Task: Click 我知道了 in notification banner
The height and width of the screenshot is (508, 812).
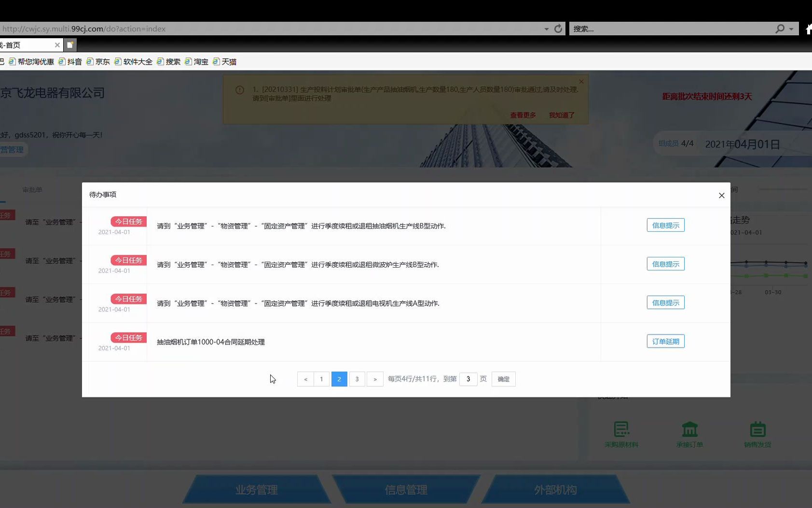Action: click(x=562, y=115)
